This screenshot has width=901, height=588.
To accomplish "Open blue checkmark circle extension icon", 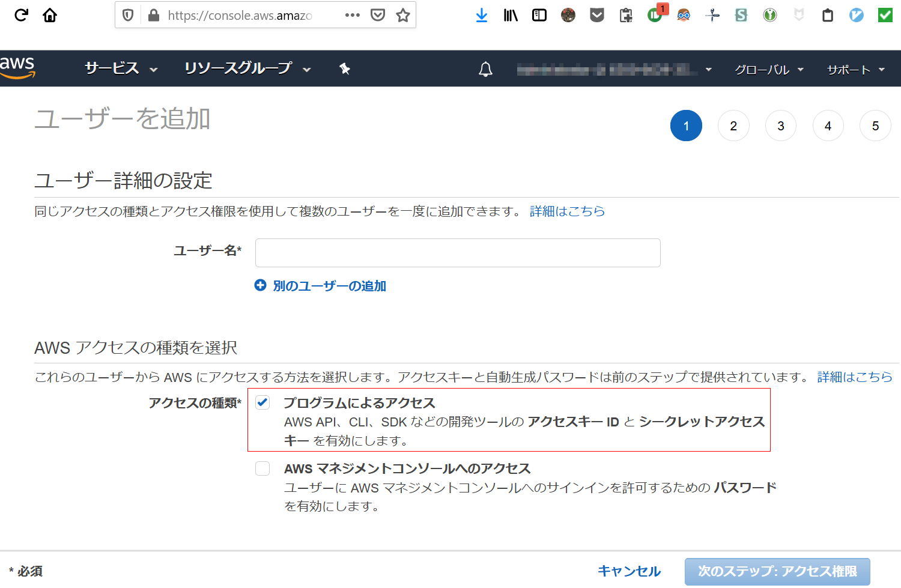I will [857, 15].
